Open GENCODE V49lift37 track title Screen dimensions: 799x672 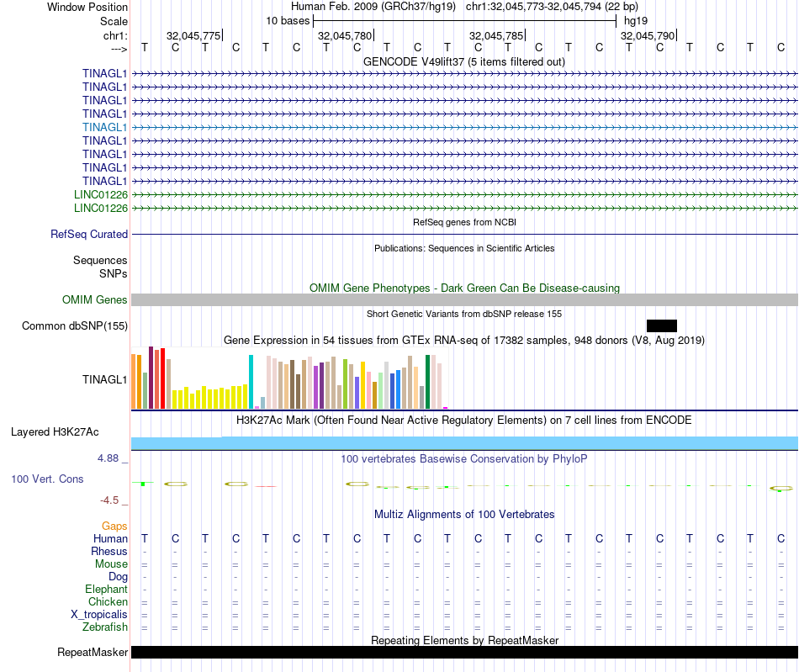(463, 61)
